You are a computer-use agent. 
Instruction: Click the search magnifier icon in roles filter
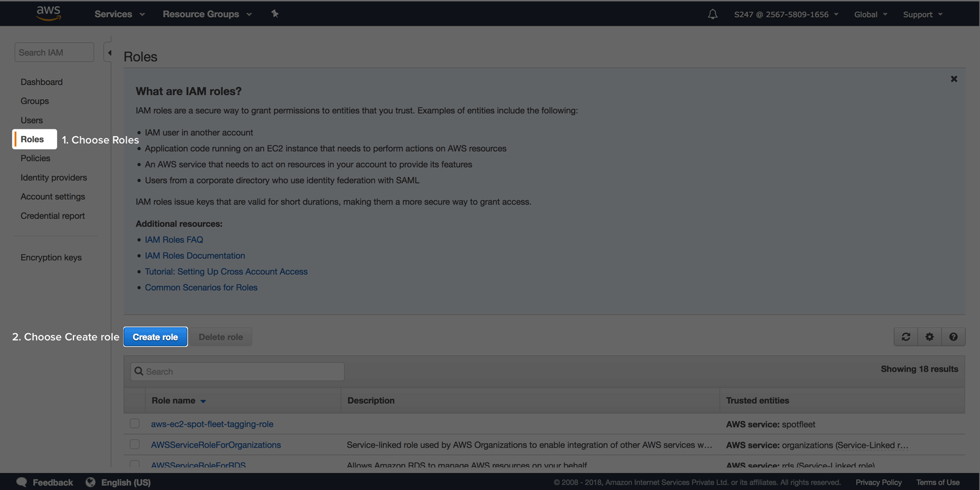[139, 371]
